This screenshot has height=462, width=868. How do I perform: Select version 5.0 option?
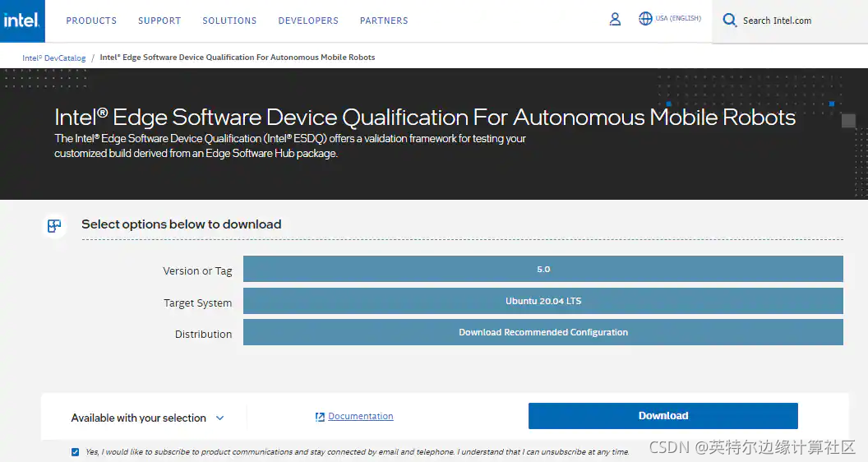(543, 269)
